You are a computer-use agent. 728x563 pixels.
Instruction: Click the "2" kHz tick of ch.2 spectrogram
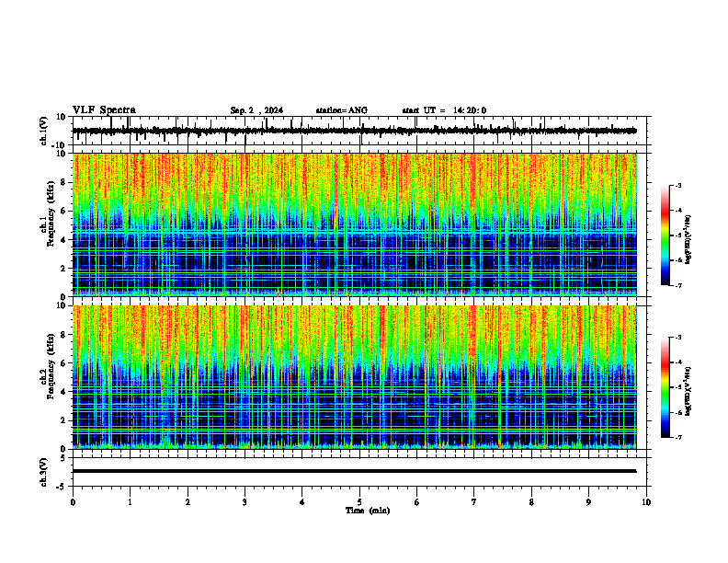[x=63, y=420]
